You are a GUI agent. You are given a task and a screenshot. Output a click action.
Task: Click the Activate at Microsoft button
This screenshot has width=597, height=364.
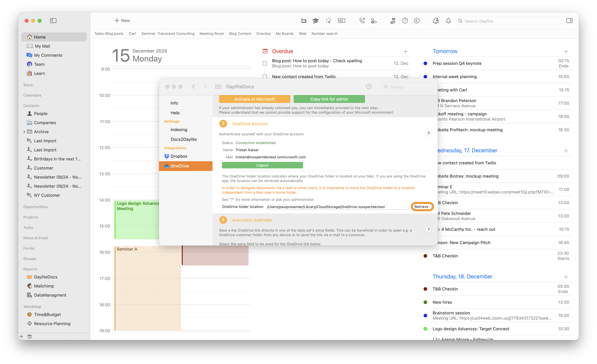coord(255,99)
